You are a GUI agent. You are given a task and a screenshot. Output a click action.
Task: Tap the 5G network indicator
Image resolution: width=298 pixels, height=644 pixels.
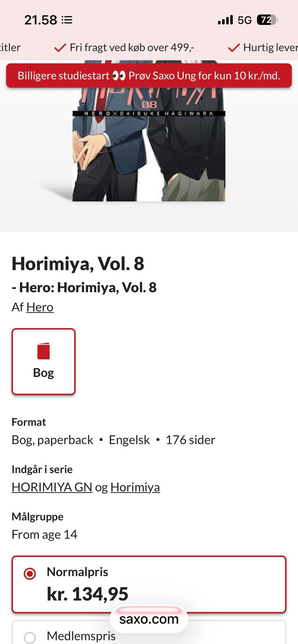[x=245, y=20]
